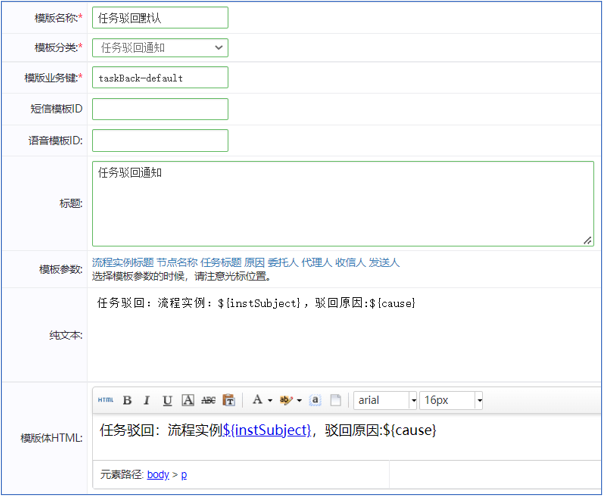Click the 收信人 parameter link
This screenshot has width=603, height=496.
(x=350, y=263)
